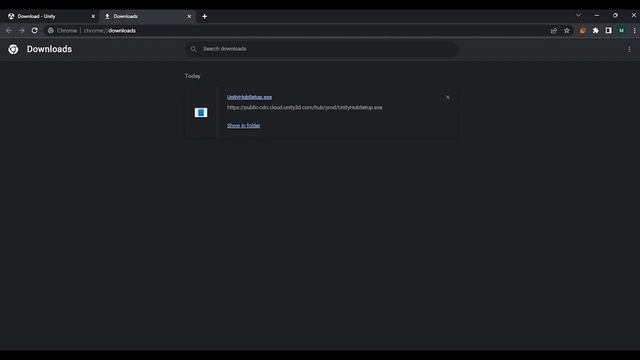Viewport: 640px width, 360px height.
Task: Toggle the browser side panel
Action: tap(609, 31)
